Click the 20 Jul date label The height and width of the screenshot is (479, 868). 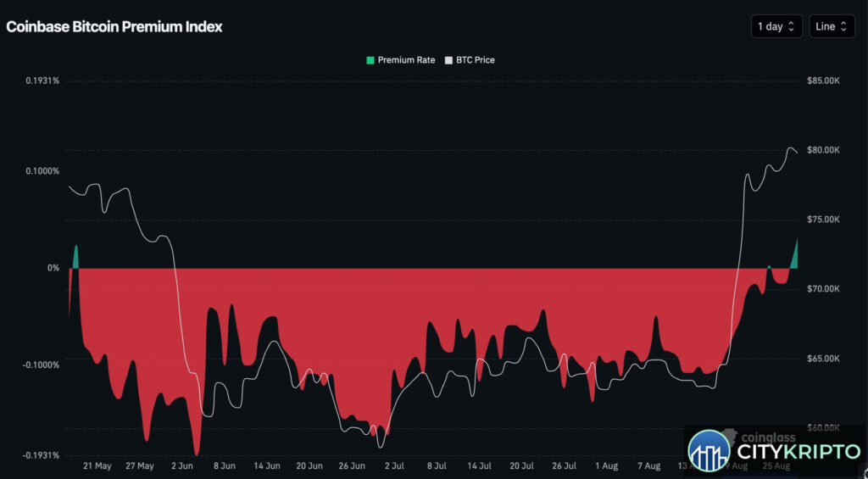click(521, 466)
